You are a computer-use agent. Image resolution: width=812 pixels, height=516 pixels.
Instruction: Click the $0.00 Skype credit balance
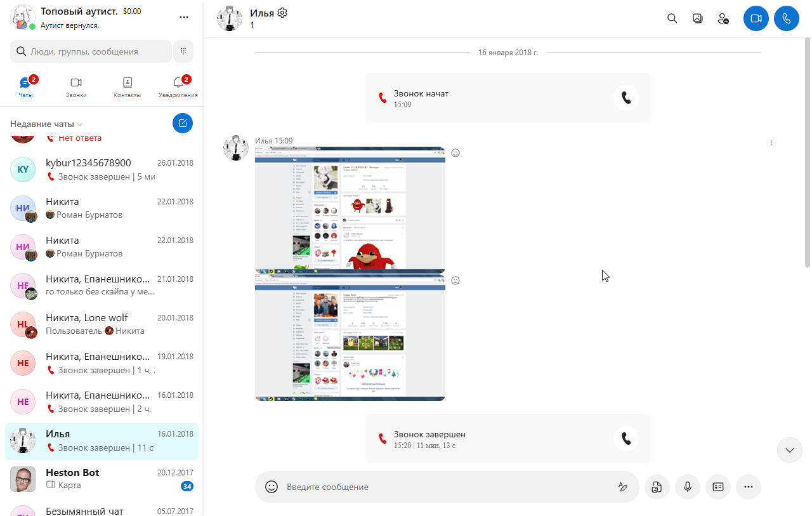click(x=132, y=11)
